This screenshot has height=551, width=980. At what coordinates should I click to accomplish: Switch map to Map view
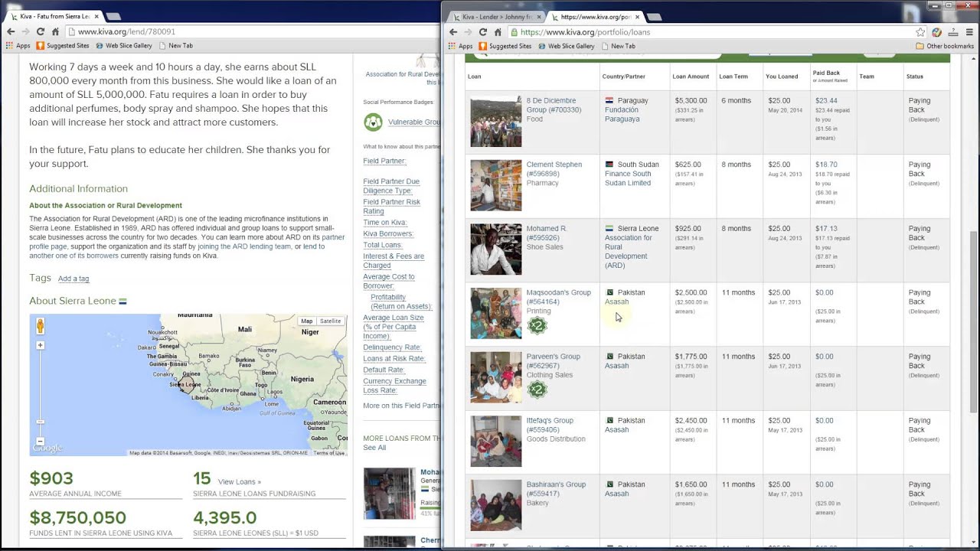click(307, 321)
